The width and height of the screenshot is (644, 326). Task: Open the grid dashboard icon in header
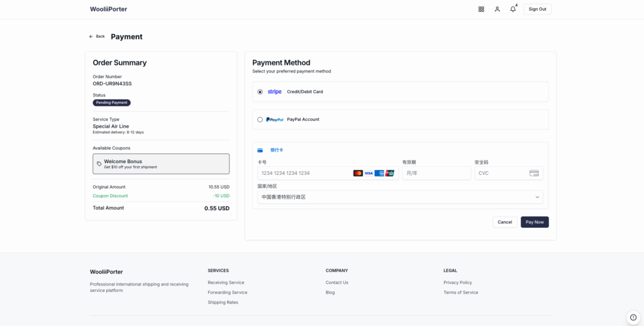(x=481, y=9)
